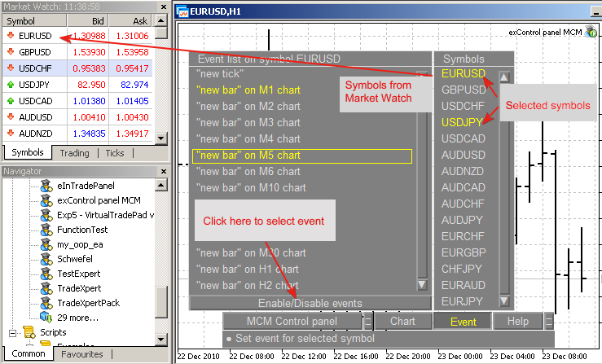Click MCM Control panel button
The width and height of the screenshot is (602, 364).
[292, 321]
